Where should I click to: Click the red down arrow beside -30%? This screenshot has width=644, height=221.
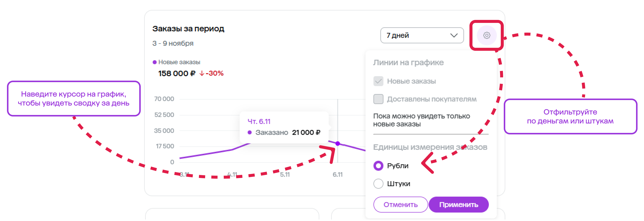201,73
